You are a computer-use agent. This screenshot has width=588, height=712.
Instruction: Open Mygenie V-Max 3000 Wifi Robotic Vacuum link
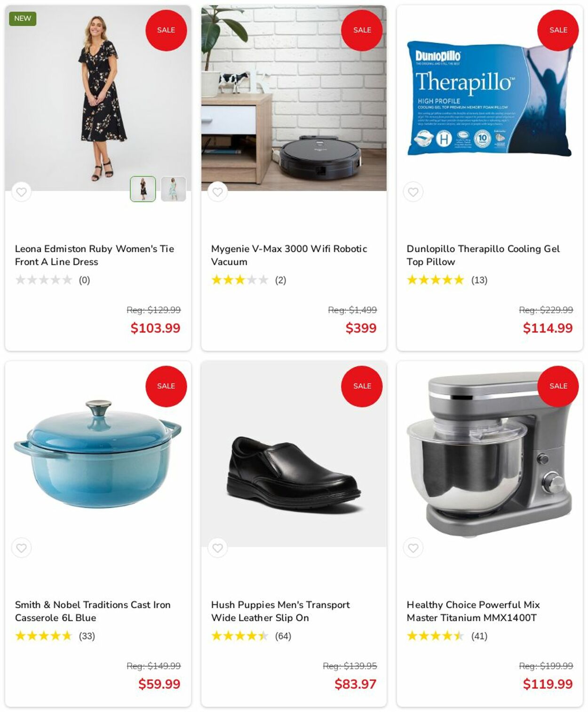[289, 255]
